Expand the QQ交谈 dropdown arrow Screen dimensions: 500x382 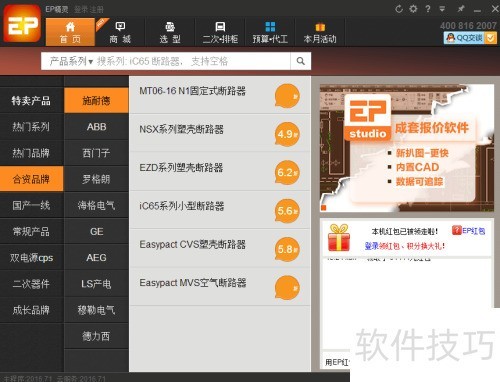[x=490, y=38]
